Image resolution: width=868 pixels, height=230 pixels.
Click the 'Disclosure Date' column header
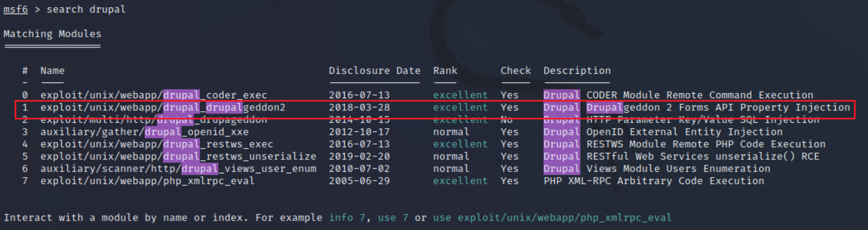[375, 70]
